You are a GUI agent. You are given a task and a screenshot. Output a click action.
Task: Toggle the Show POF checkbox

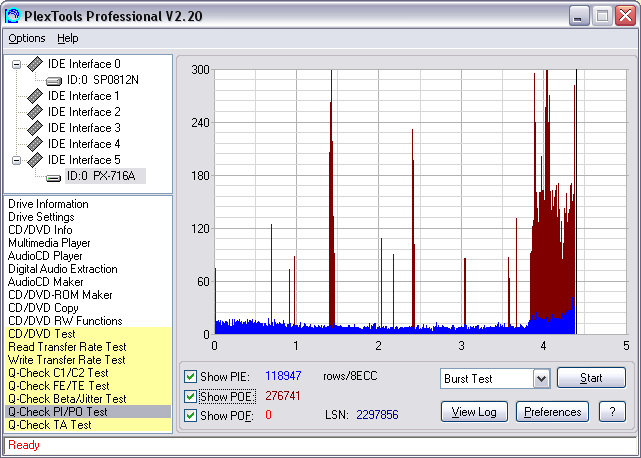coord(190,415)
